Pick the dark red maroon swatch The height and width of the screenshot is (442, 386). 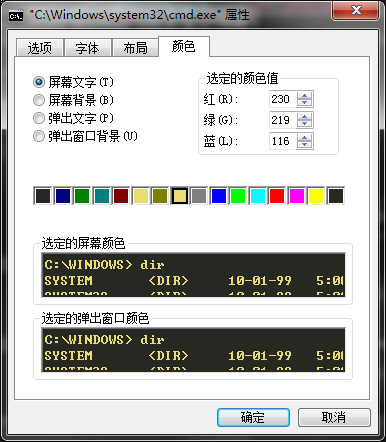tap(121, 196)
